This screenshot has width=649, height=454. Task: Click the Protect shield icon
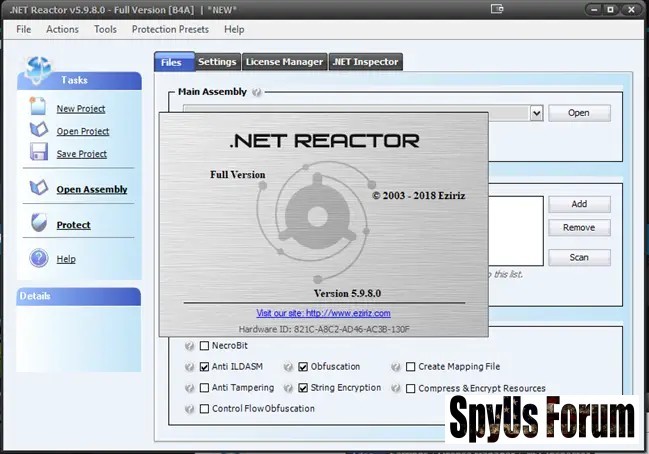tap(38, 224)
